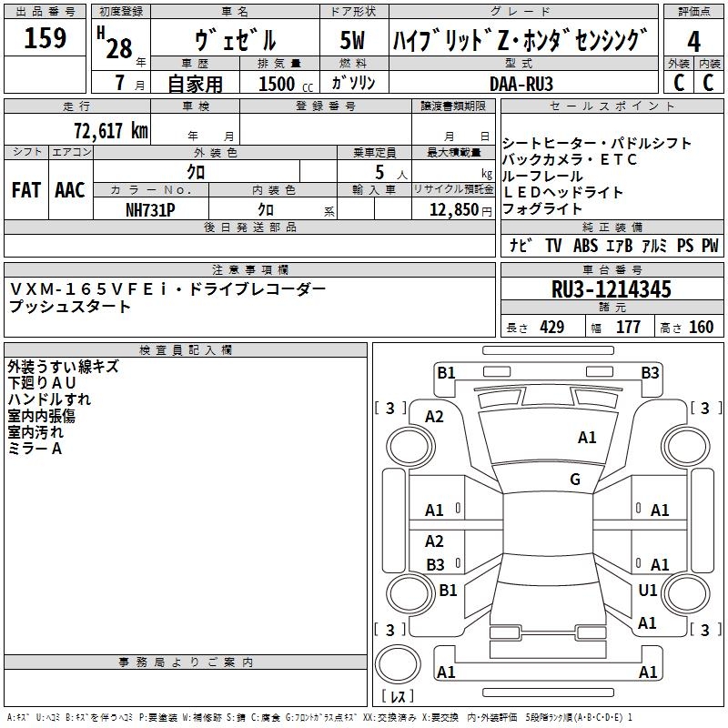Click inspector note 外装うすい線キズ
This screenshot has width=728, height=728.
coord(63,367)
